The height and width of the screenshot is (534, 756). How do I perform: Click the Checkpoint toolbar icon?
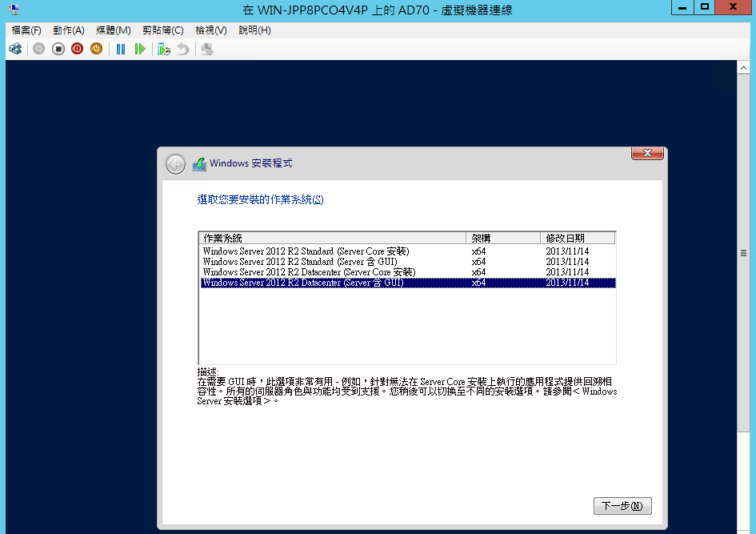(x=164, y=49)
